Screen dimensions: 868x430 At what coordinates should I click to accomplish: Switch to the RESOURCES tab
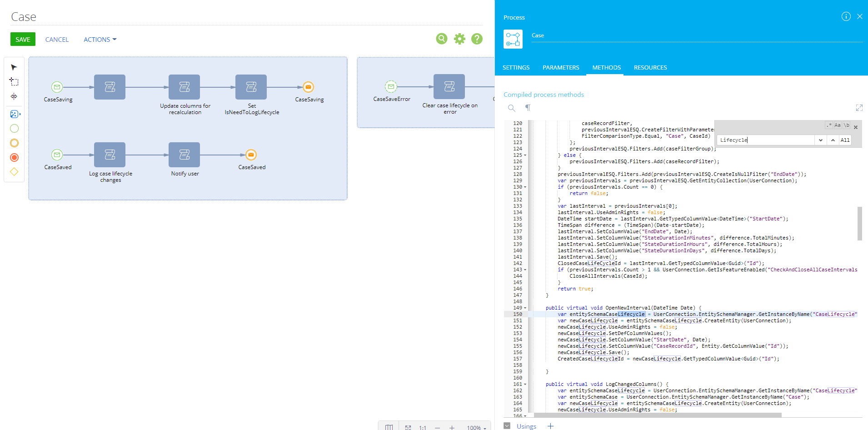650,67
